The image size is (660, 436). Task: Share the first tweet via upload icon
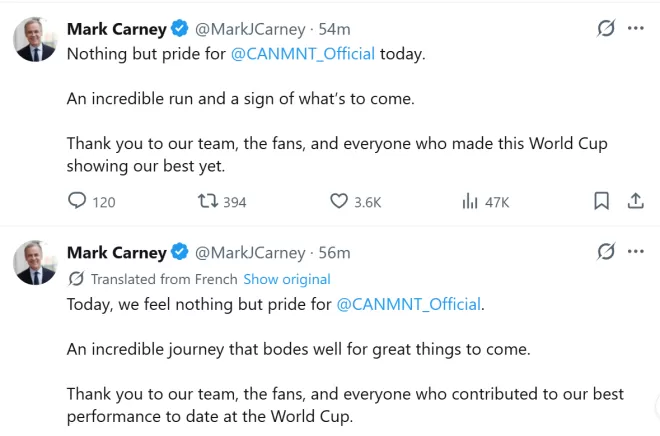coord(636,201)
